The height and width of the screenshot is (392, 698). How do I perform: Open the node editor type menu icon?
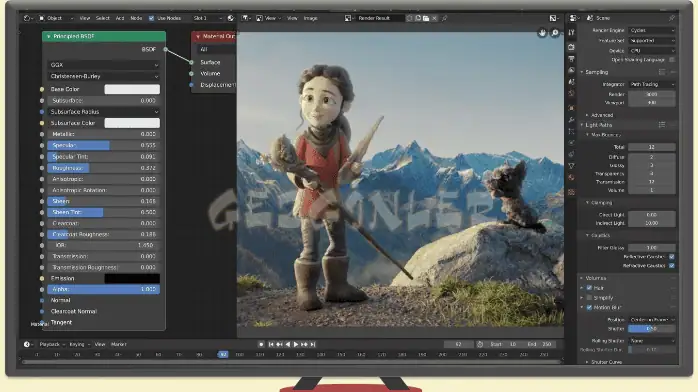click(x=28, y=18)
